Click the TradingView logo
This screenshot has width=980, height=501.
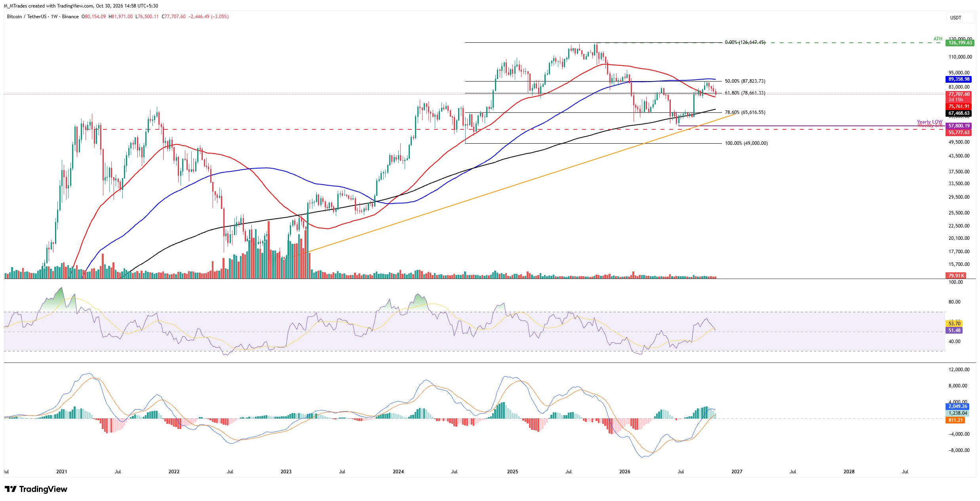point(36,489)
